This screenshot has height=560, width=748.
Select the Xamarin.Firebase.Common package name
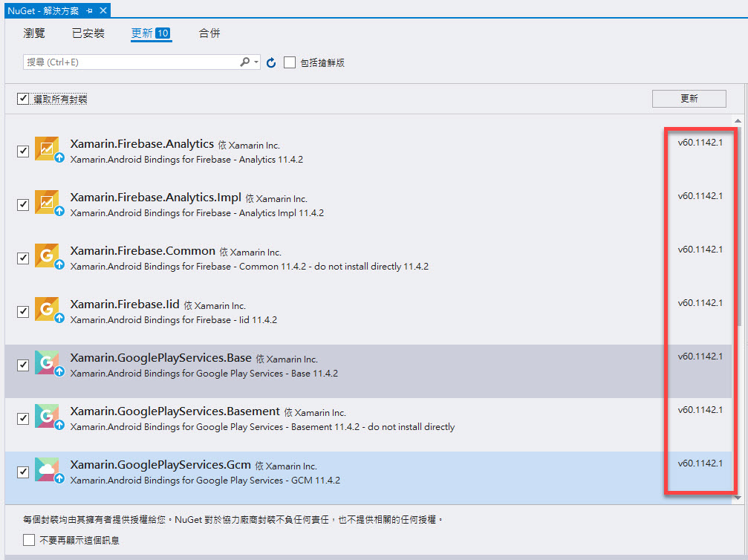(143, 251)
